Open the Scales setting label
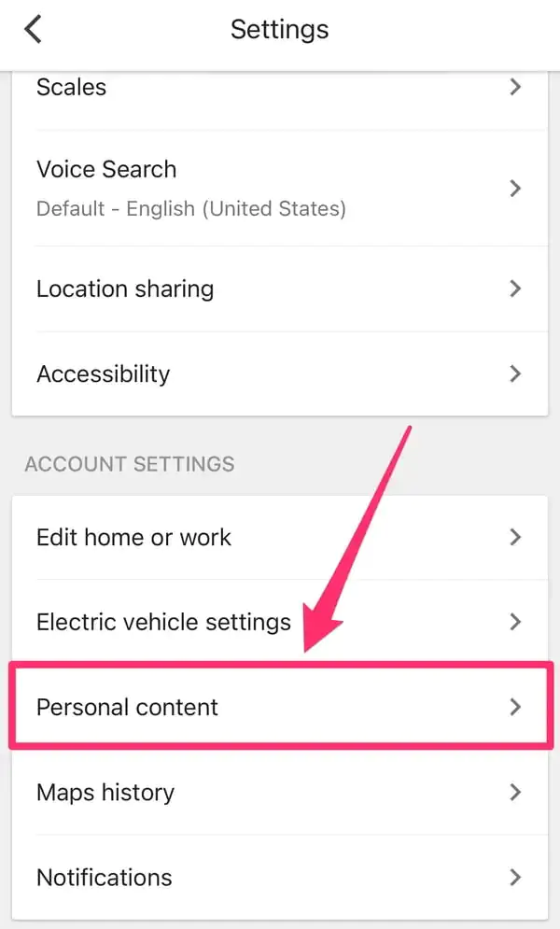This screenshot has width=560, height=929. pos(71,88)
